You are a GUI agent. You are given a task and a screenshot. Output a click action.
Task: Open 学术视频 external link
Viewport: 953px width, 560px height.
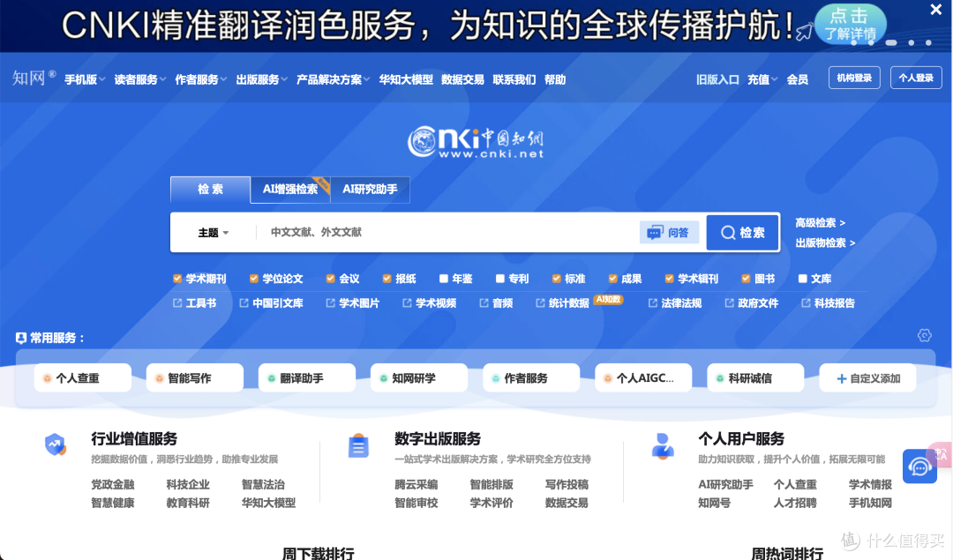click(x=429, y=303)
